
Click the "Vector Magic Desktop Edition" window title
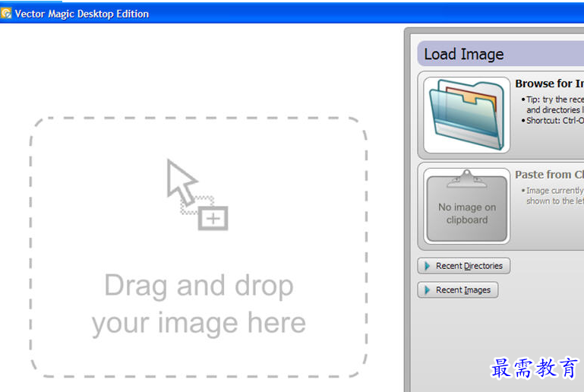pos(82,14)
